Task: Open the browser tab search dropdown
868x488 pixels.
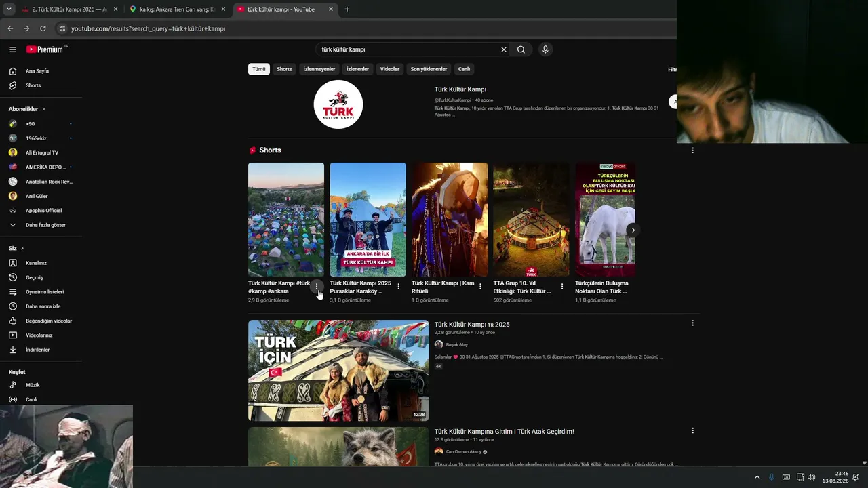Action: (9, 9)
